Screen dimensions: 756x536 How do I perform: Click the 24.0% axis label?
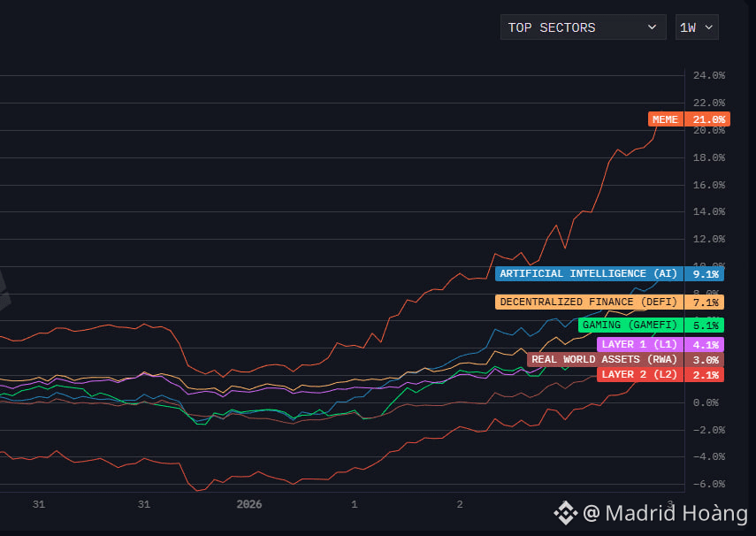[709, 75]
